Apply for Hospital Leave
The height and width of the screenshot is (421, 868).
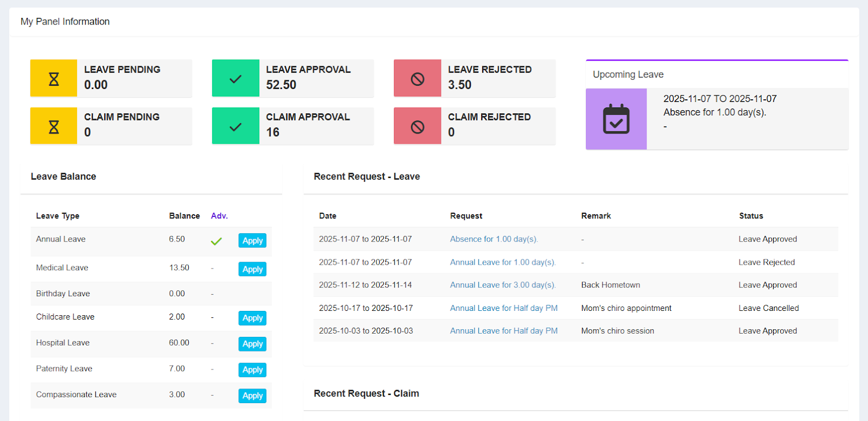pyautogui.click(x=252, y=344)
